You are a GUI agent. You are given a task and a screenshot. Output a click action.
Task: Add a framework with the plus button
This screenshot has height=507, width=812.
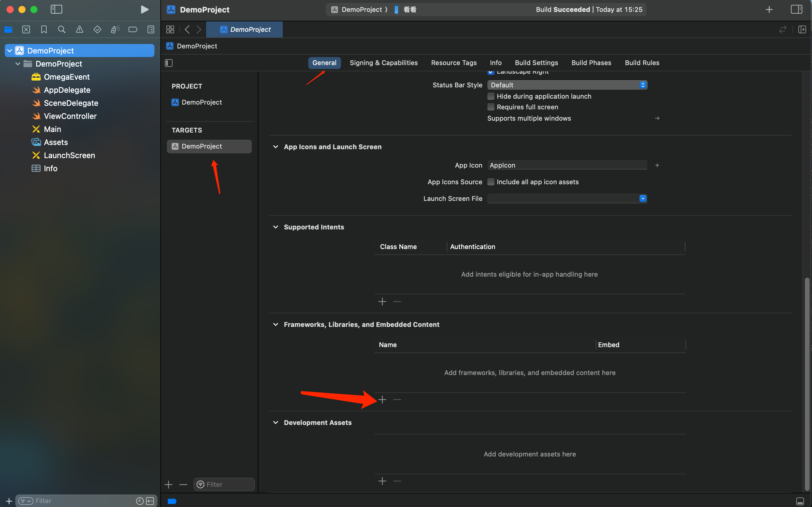click(382, 400)
